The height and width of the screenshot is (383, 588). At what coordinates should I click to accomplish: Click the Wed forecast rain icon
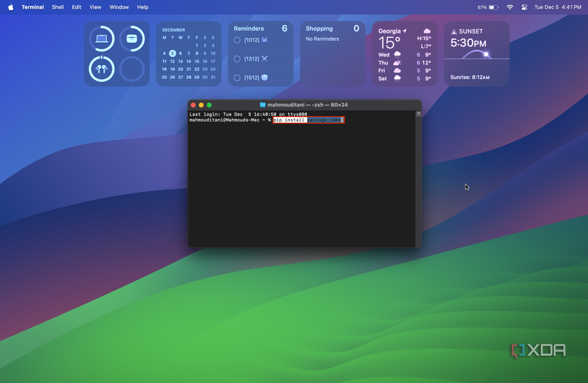click(397, 55)
